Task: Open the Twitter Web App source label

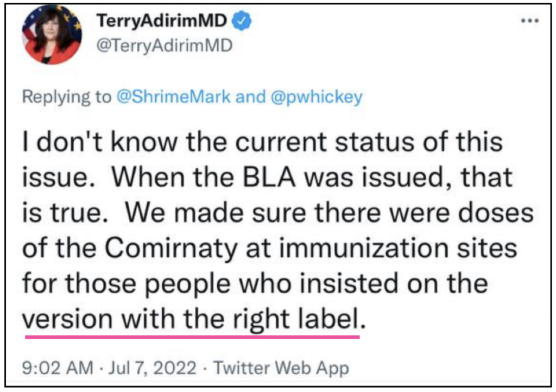Action: (281, 368)
